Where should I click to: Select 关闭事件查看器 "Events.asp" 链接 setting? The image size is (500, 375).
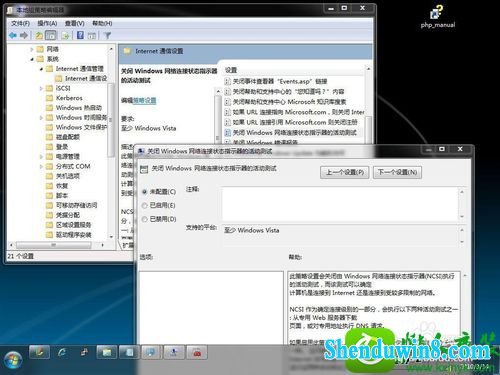[x=276, y=81]
